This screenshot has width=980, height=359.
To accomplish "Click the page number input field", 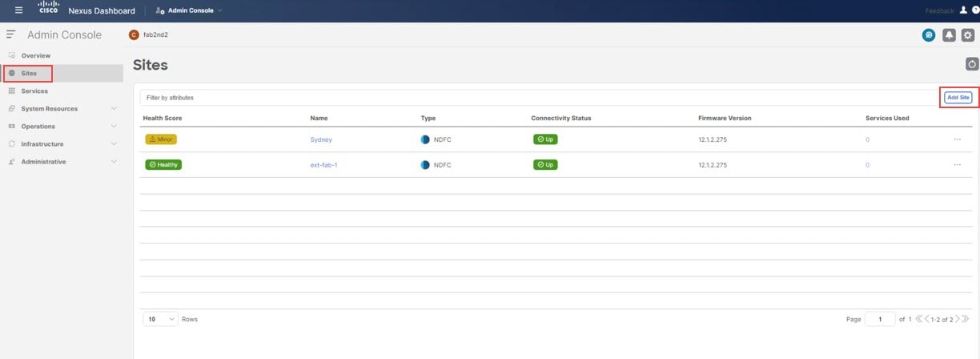I will tap(880, 319).
